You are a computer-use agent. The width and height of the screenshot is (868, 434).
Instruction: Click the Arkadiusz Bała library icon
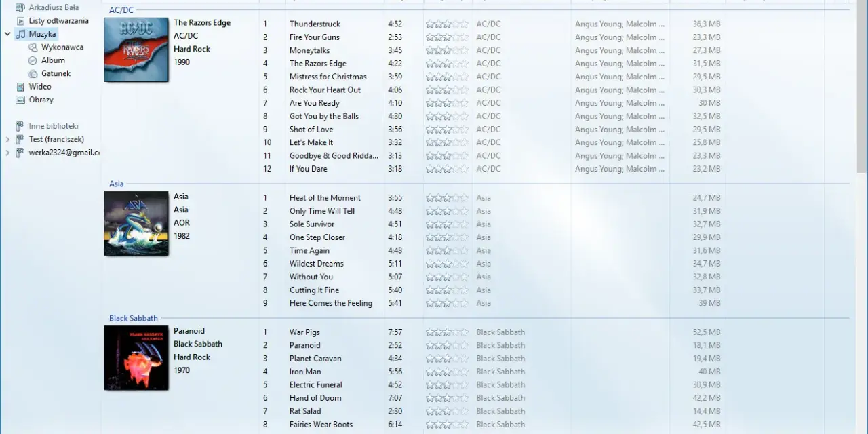[20, 7]
